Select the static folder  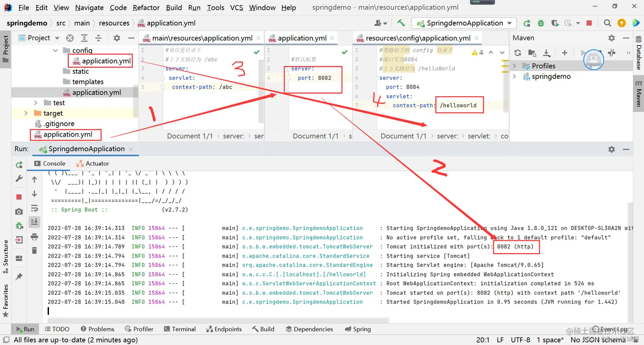point(76,71)
